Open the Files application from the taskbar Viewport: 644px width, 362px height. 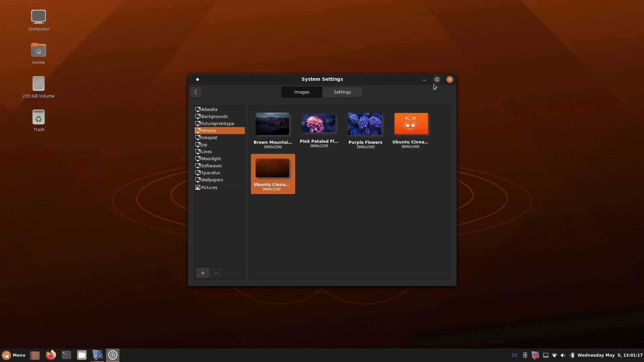point(82,355)
